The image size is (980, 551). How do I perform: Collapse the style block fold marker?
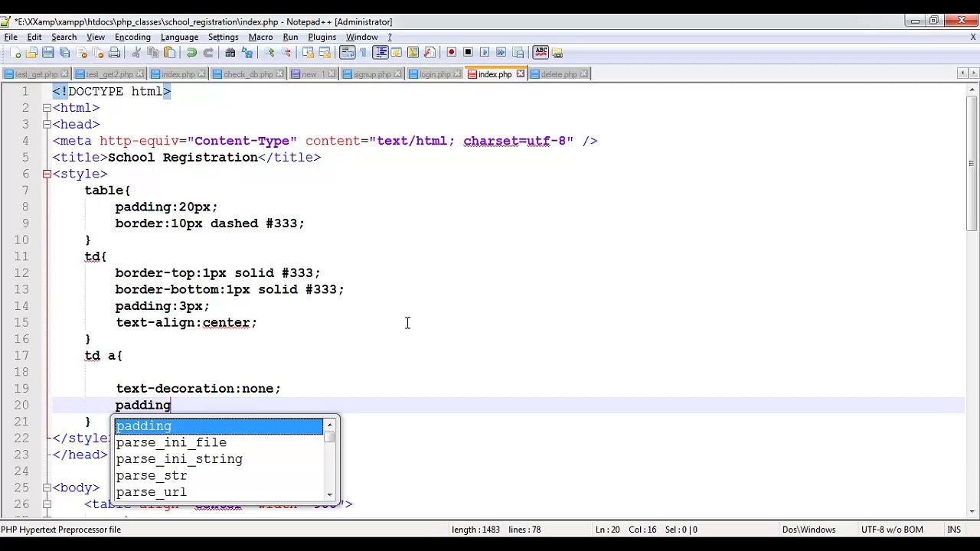pyautogui.click(x=47, y=174)
